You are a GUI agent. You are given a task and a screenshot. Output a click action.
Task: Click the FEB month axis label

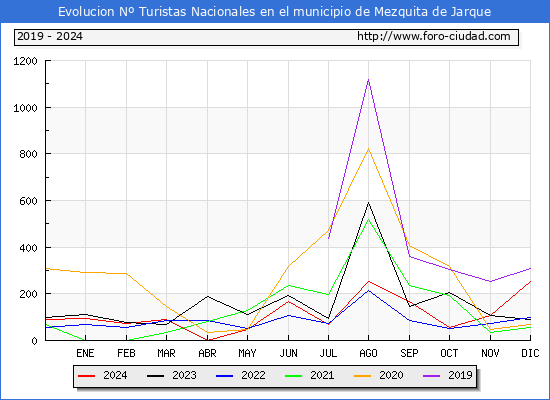coord(126,353)
